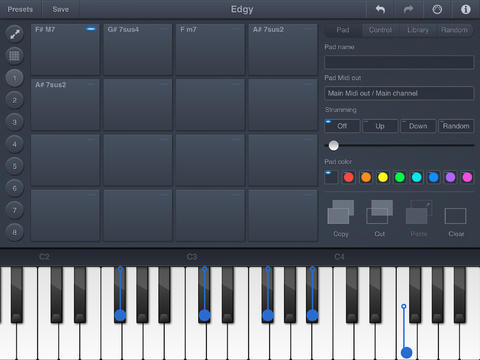
Task: Tap the top-row A# 7sus2 pad
Action: tap(283, 49)
